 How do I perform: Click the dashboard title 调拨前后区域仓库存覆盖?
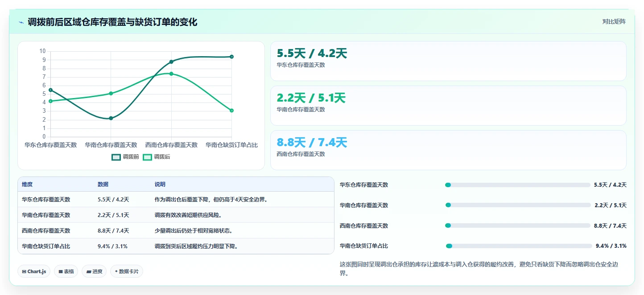(112, 22)
